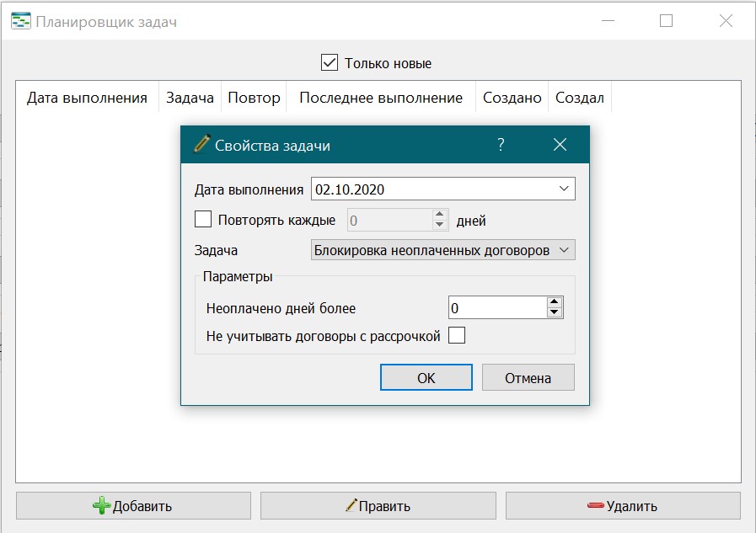Expand the 'Блокировка неоплаченных договоров' task combo box

coord(443,250)
